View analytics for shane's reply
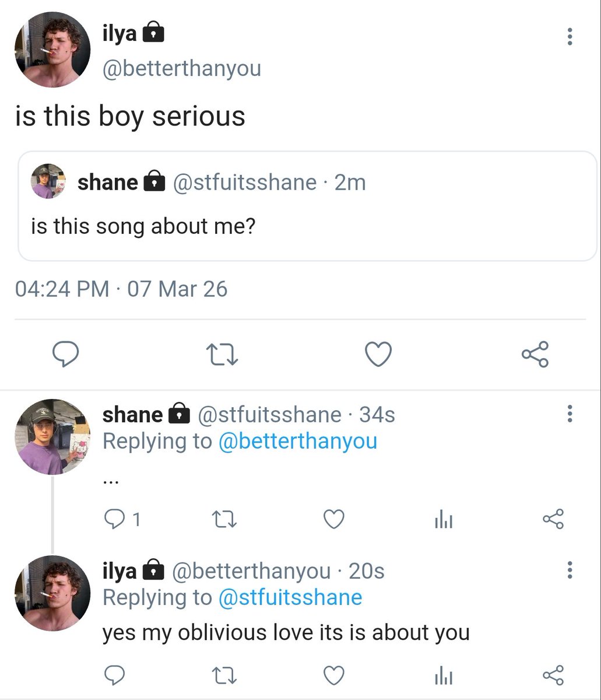Screen dimensions: 601x700 [443, 519]
